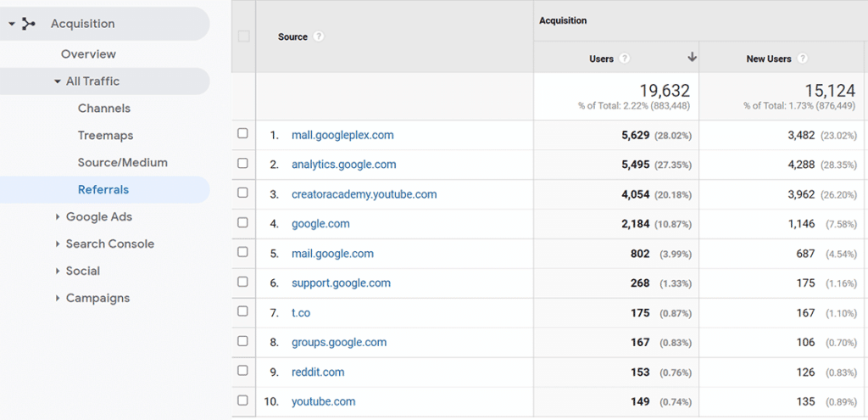868x420 pixels.
Task: Check the box for youtube.com row
Action: point(242,400)
